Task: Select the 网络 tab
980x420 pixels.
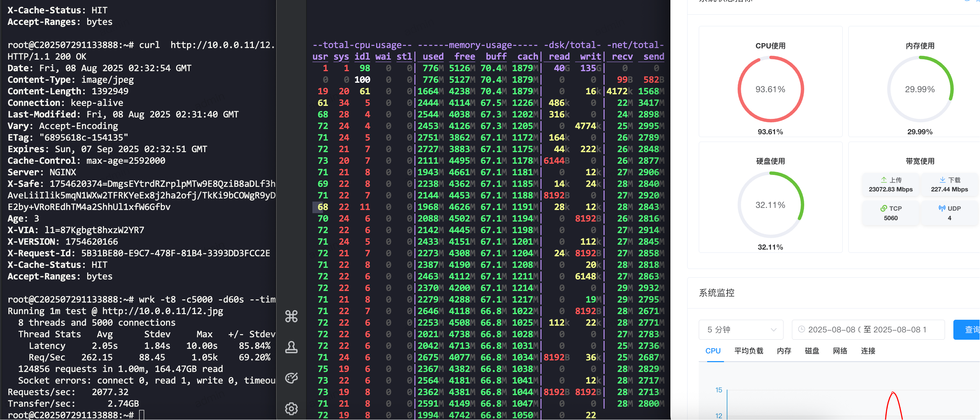Action: click(840, 351)
